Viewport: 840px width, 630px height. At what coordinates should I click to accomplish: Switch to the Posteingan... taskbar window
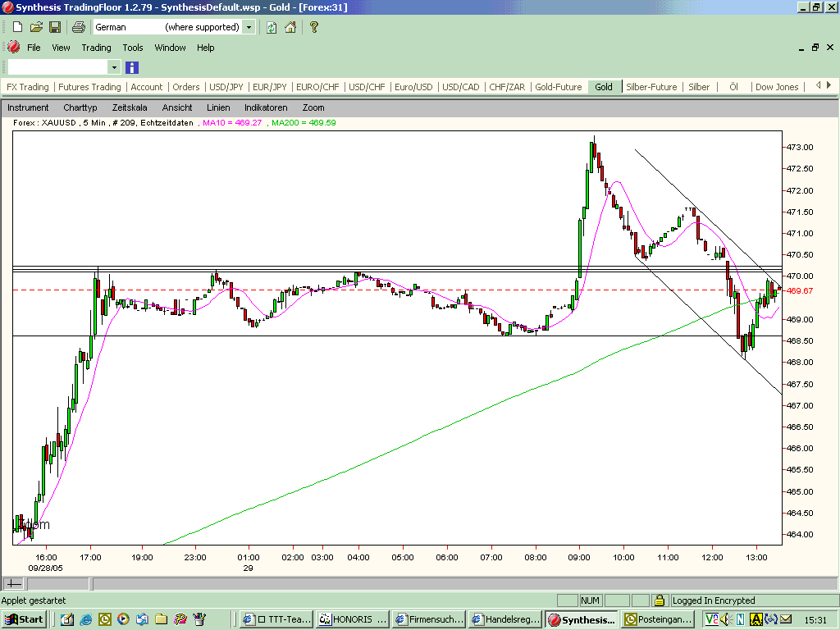coord(657,619)
